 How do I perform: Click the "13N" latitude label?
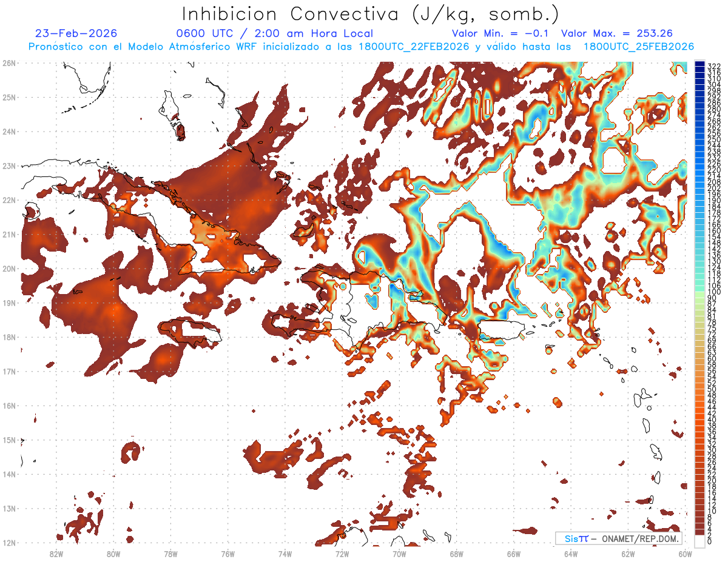tap(8, 508)
